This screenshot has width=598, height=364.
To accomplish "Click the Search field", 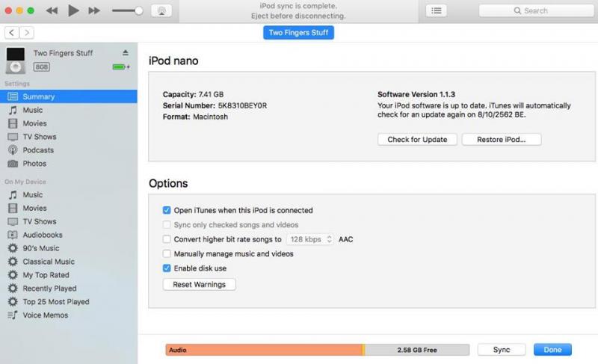I will tap(536, 10).
